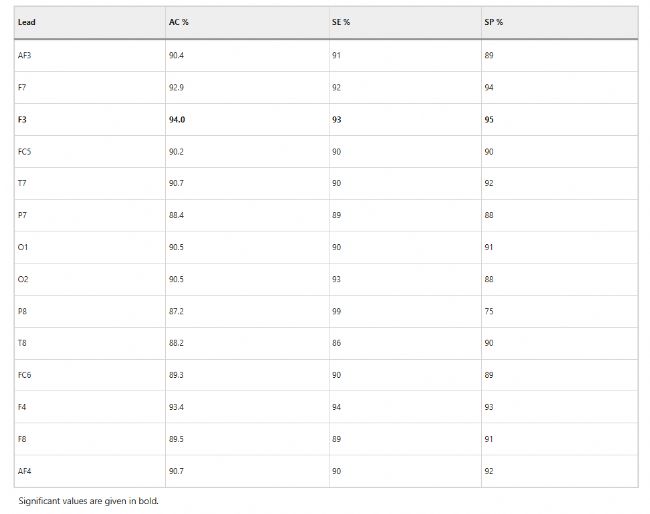Click the "Lead" column header
650x514 pixels.
pyautogui.click(x=27, y=22)
